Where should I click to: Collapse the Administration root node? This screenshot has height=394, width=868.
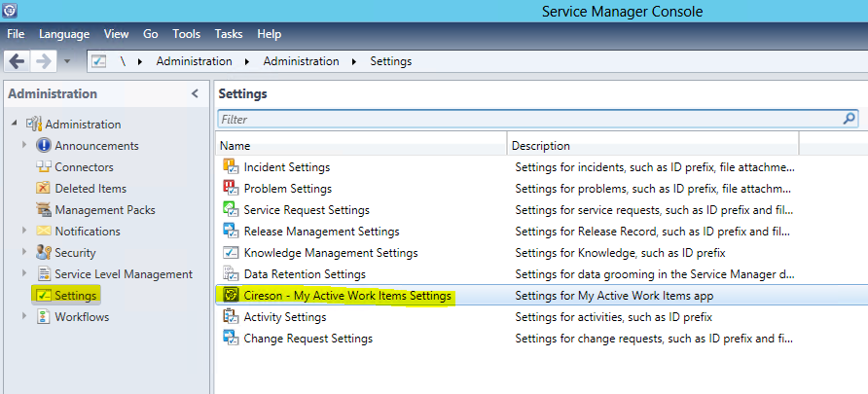pos(15,125)
